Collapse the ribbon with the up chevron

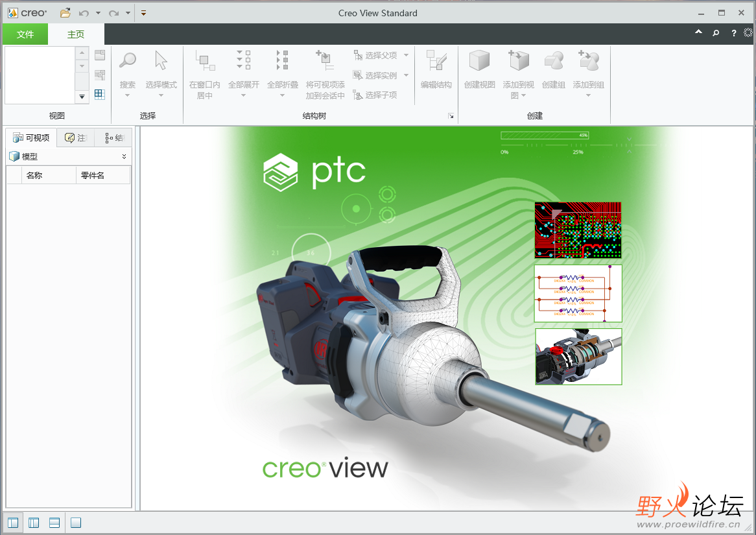698,32
